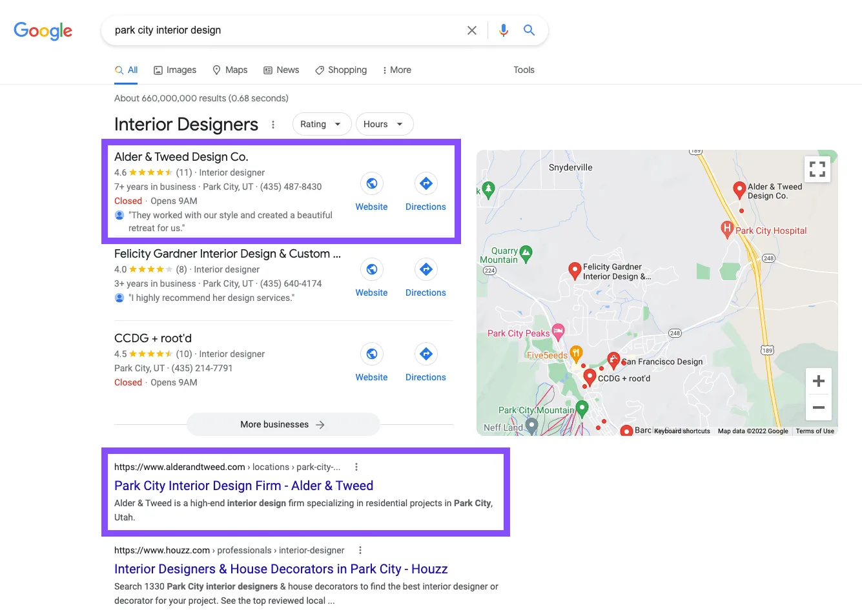Open Keyboard shortcuts on the map
This screenshot has height=616, width=862.
coord(682,431)
